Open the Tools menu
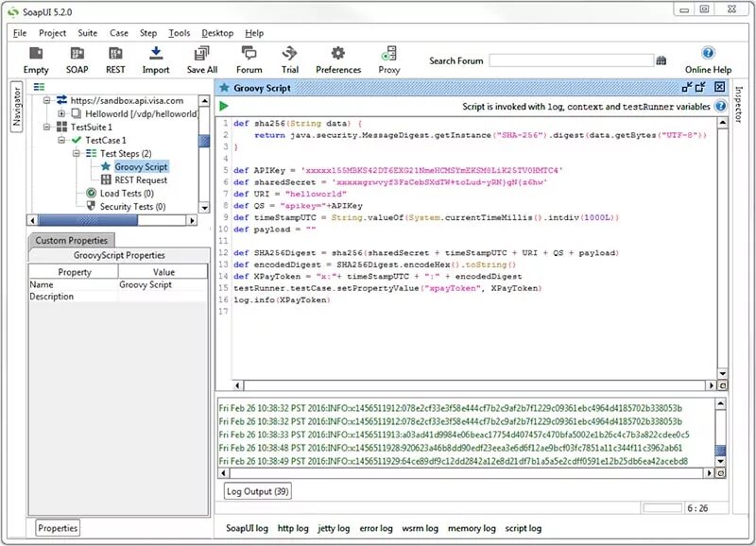The height and width of the screenshot is (546, 756). coord(179,33)
